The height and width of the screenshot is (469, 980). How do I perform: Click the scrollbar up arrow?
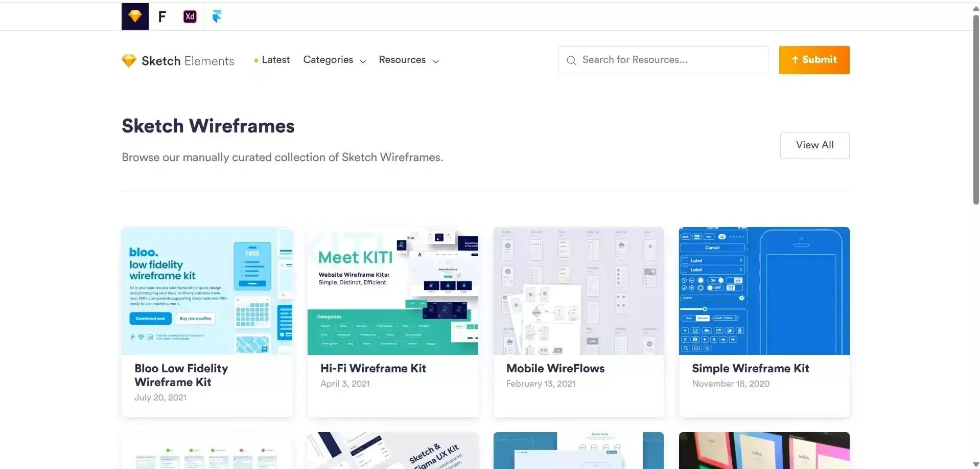975,9
